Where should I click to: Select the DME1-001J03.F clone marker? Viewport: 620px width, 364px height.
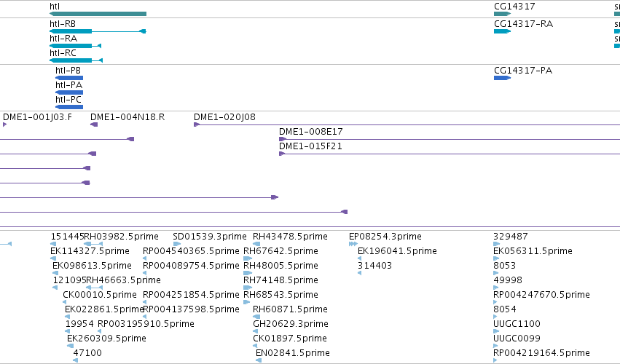coord(5,124)
